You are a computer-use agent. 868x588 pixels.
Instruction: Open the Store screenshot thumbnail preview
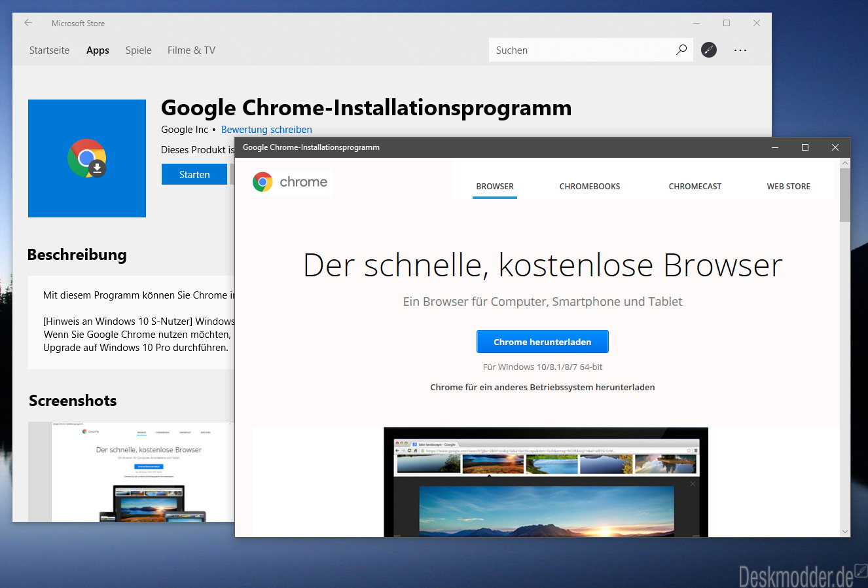(x=131, y=471)
